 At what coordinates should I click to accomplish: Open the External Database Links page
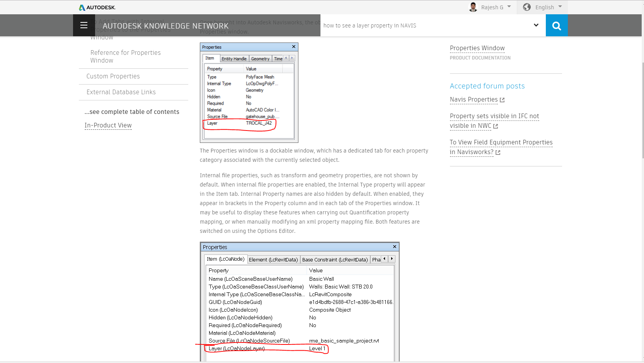121,92
